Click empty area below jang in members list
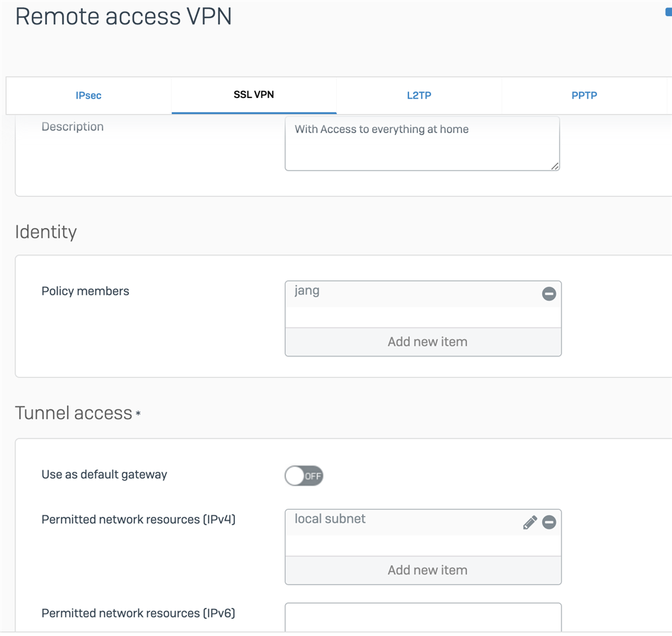The image size is (672, 636). tap(423, 317)
